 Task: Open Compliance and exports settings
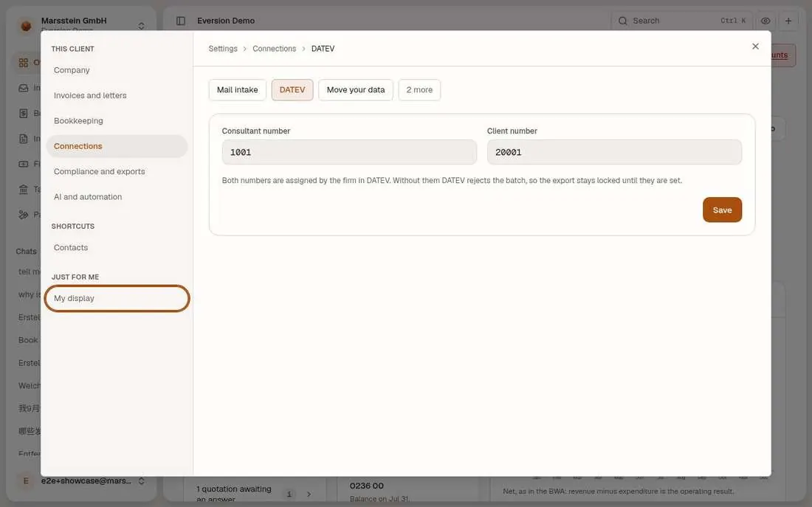(x=117, y=171)
